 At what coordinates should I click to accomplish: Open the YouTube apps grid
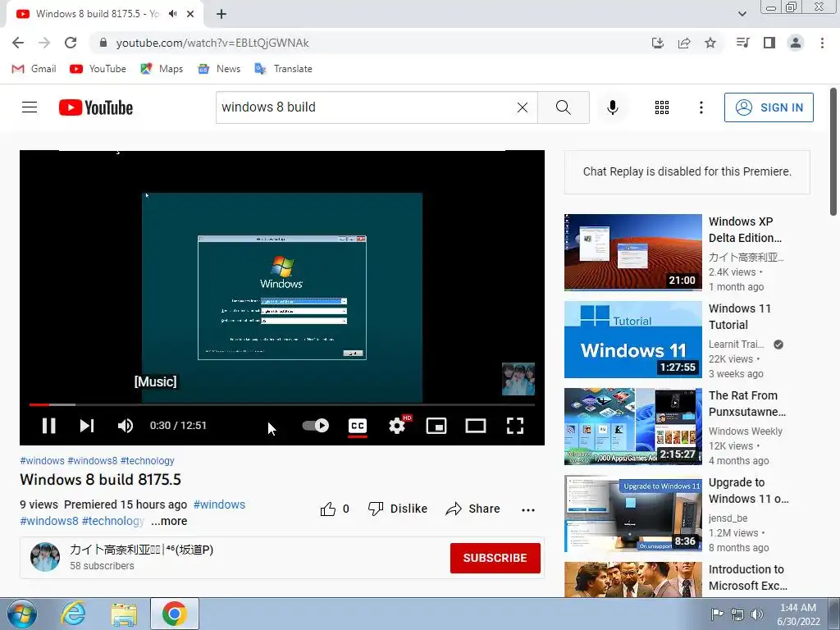662,107
